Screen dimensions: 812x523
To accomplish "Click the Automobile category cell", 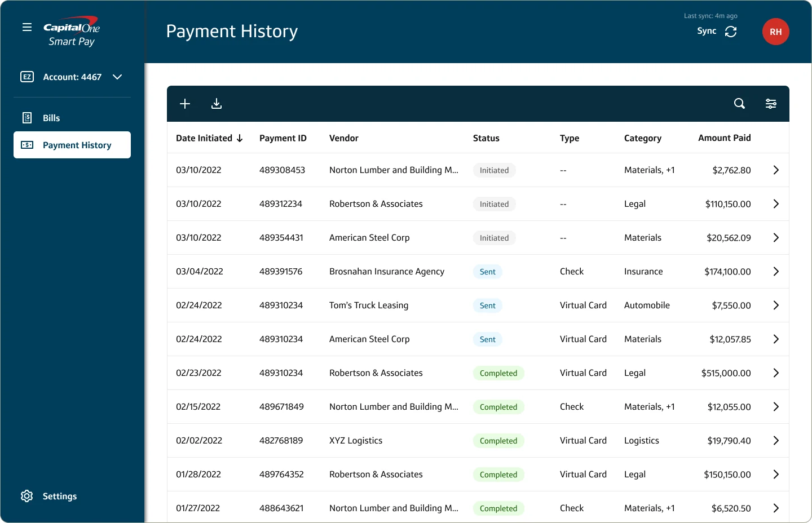I will click(647, 305).
